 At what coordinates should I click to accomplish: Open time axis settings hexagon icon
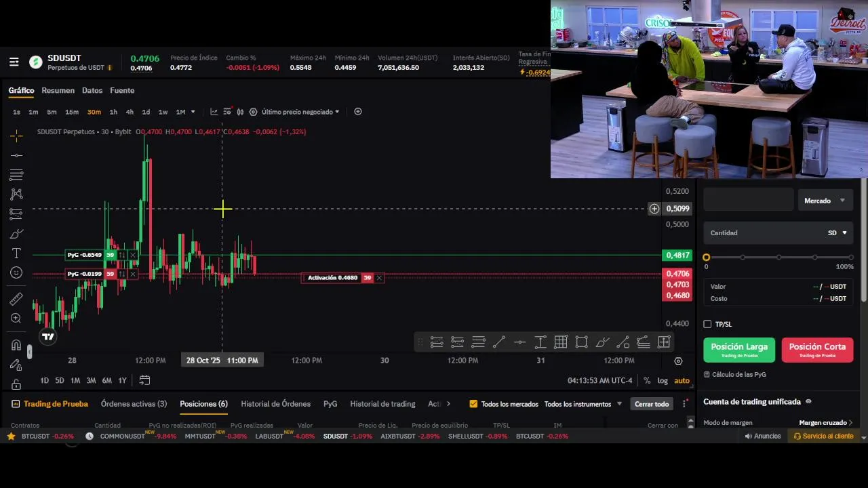(x=678, y=361)
